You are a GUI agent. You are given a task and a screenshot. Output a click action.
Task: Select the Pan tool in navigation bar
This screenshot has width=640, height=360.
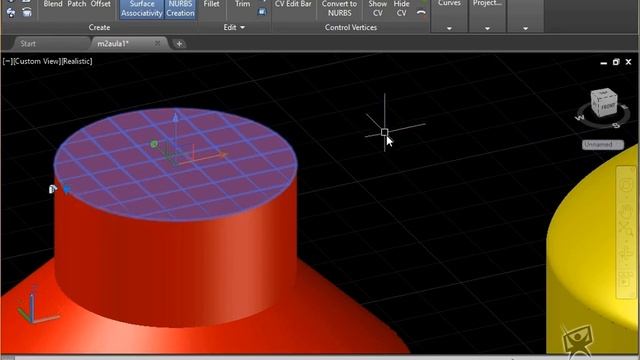(626, 211)
